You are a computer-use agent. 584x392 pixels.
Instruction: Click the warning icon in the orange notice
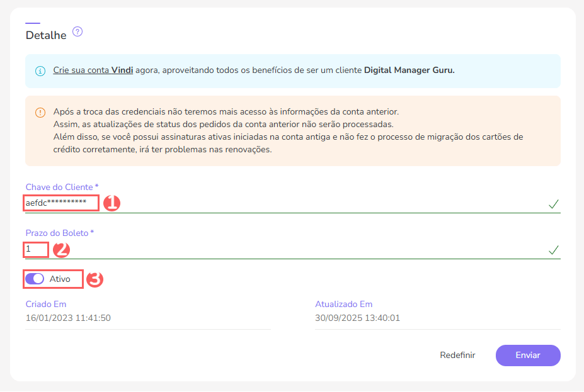click(40, 113)
